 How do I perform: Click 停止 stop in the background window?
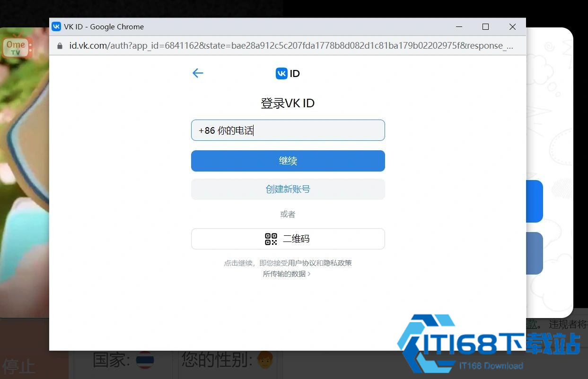coord(19,366)
